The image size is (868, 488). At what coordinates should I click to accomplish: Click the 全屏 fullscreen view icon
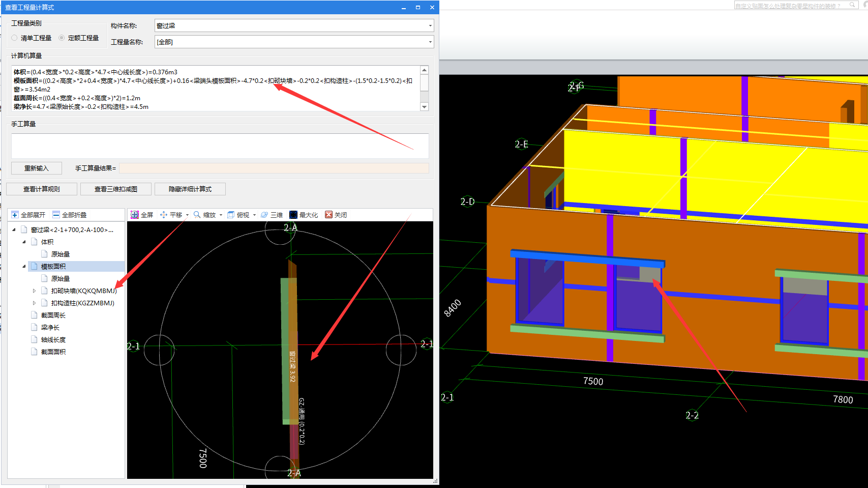point(135,215)
